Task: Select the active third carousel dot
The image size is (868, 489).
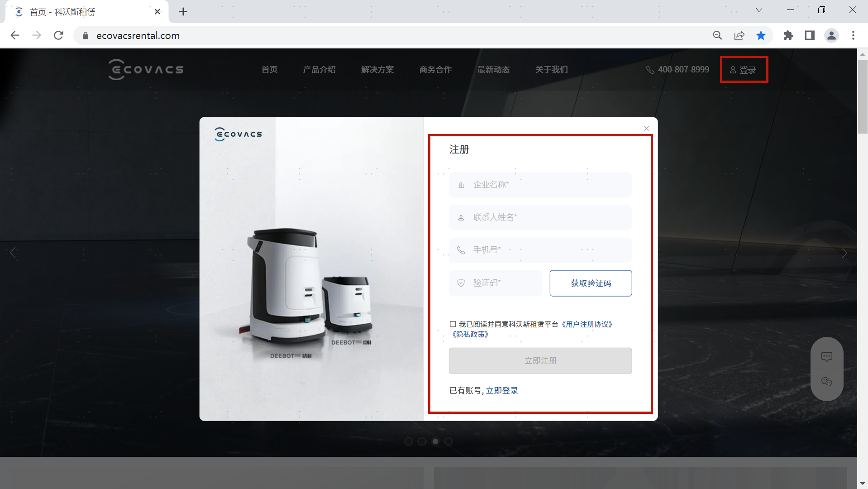Action: click(x=435, y=441)
